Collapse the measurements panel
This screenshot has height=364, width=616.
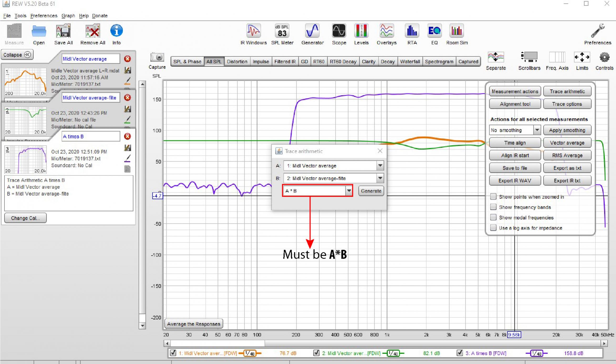[x=17, y=55]
